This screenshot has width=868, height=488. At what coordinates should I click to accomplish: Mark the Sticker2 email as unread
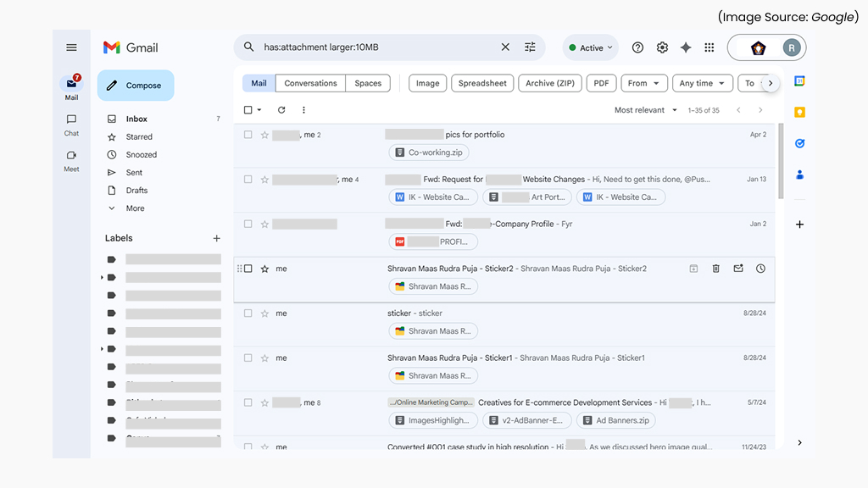coord(738,269)
